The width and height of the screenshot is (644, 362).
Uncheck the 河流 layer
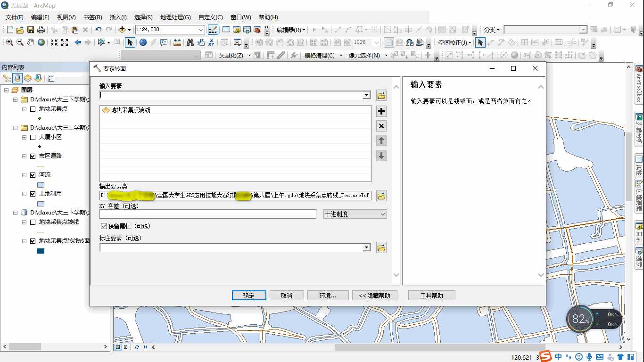tap(33, 175)
